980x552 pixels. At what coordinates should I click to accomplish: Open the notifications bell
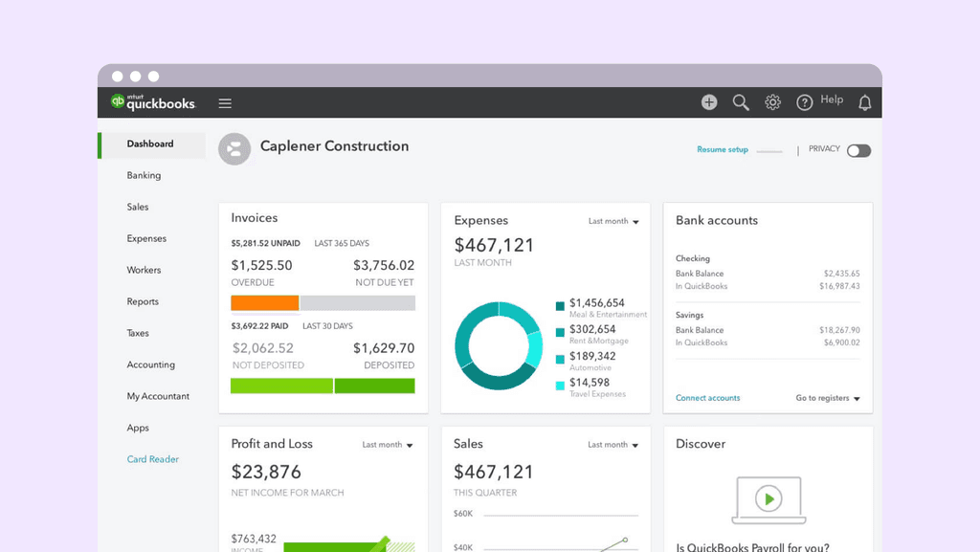tap(864, 101)
